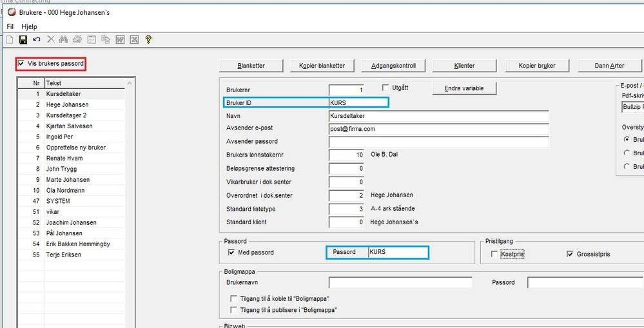The width and height of the screenshot is (644, 328).
Task: Click the Pdf-skriver field showing Bullzip
Action: pyautogui.click(x=632, y=107)
